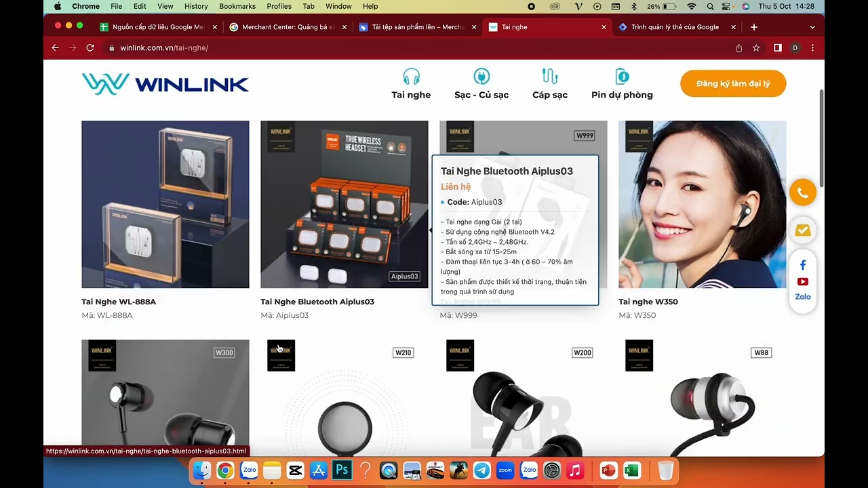Open the History menu
Image resolution: width=868 pixels, height=488 pixels.
(x=196, y=6)
